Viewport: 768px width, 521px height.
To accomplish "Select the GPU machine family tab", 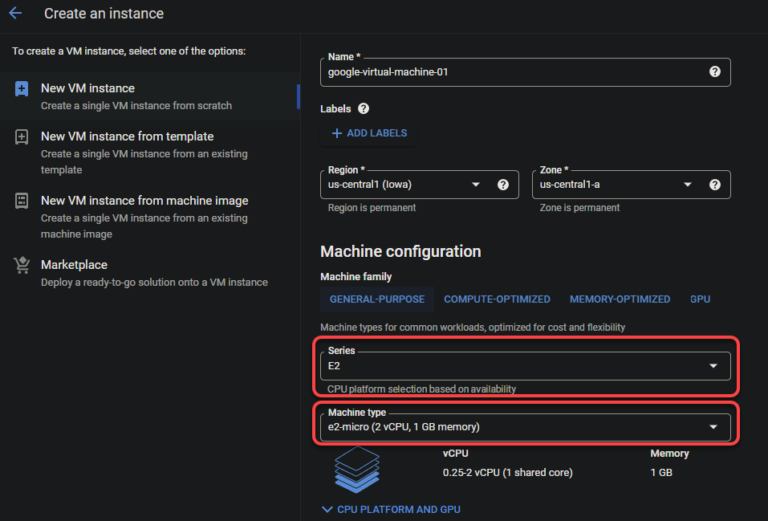I will point(700,299).
